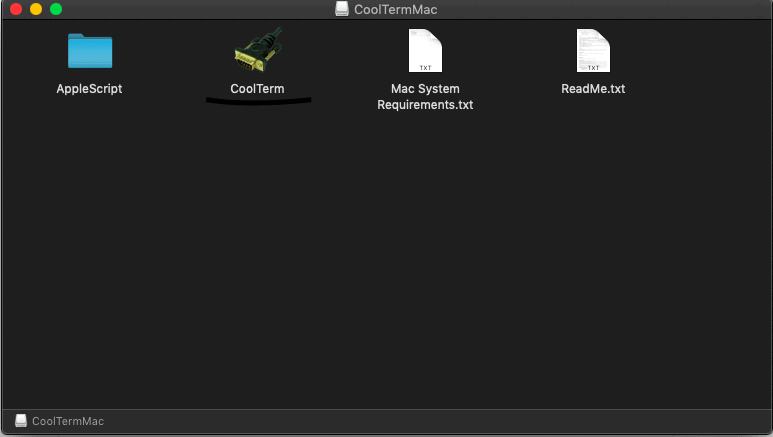Click the Mac System Requirements.txt label

click(425, 97)
